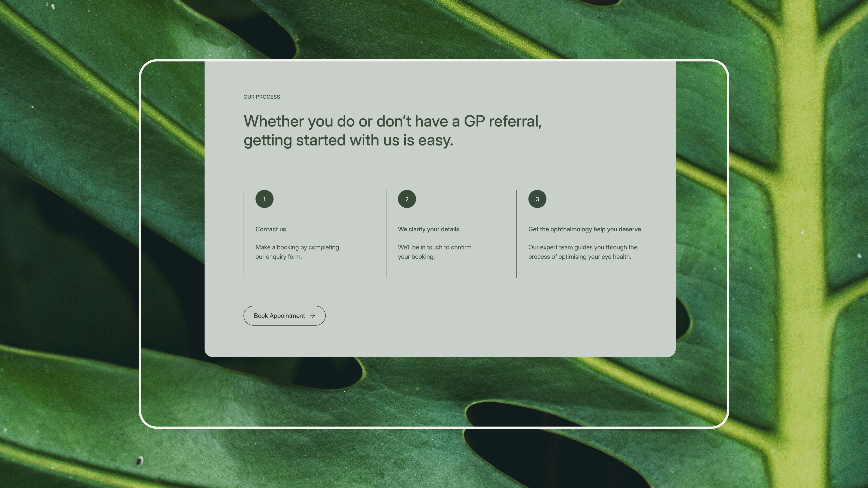Viewport: 868px width, 488px height.
Task: Click the "We'll be in touch" description
Action: (435, 252)
